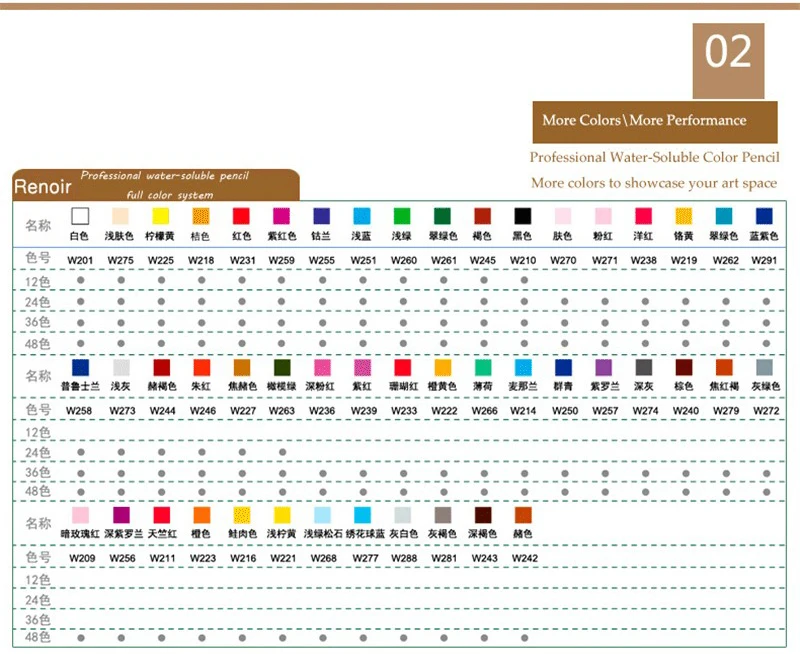Viewport: 800px width, 654px height.
Task: Click the brown swatch above W245
Action: tap(483, 216)
